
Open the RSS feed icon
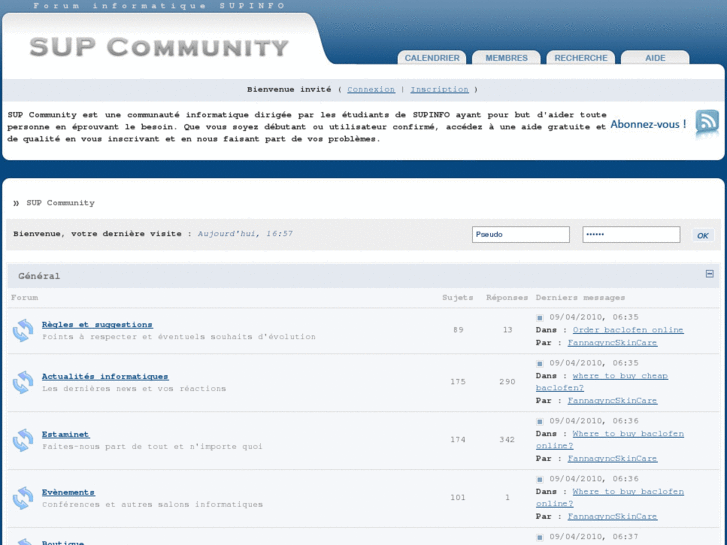tap(707, 122)
